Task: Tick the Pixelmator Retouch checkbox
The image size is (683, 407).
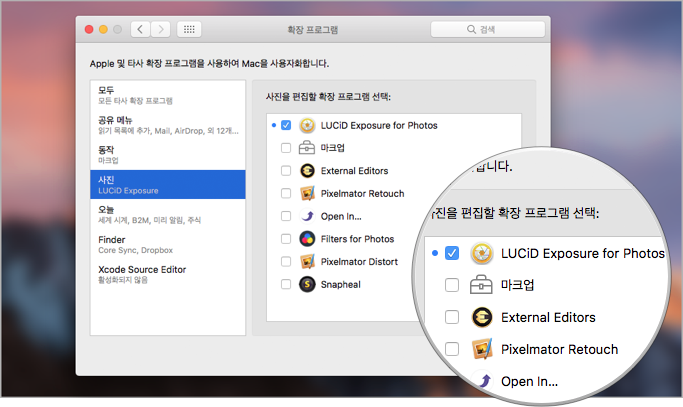Action: (x=286, y=193)
